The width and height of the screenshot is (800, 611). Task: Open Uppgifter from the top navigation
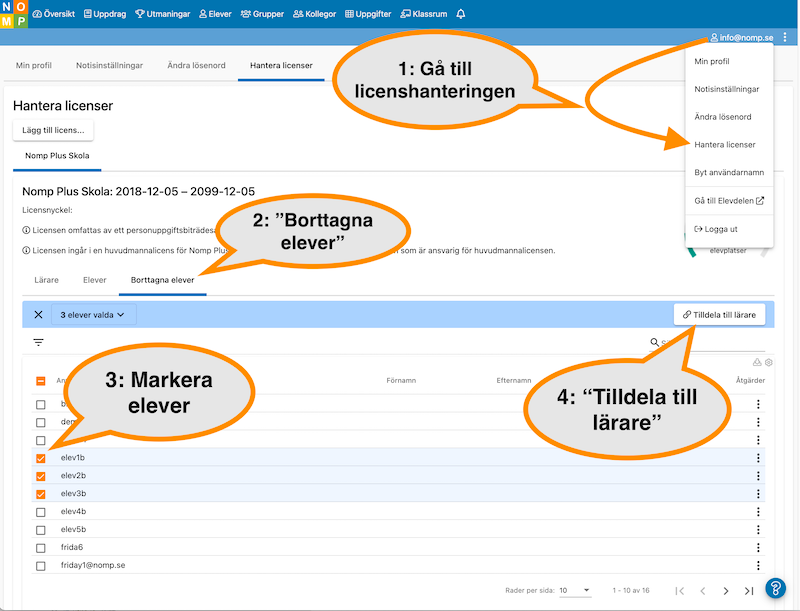coord(368,14)
